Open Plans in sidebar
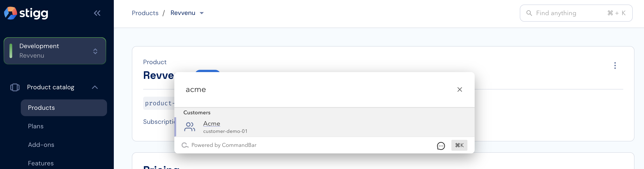 tap(36, 126)
